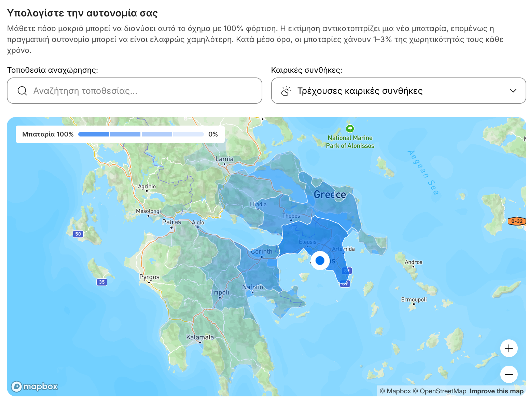This screenshot has width=532, height=401.
Task: Click the orange 0-32 road shield
Action: pyautogui.click(x=517, y=221)
